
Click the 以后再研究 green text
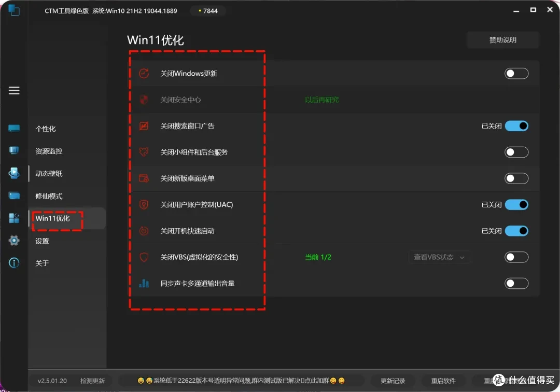pyautogui.click(x=322, y=100)
